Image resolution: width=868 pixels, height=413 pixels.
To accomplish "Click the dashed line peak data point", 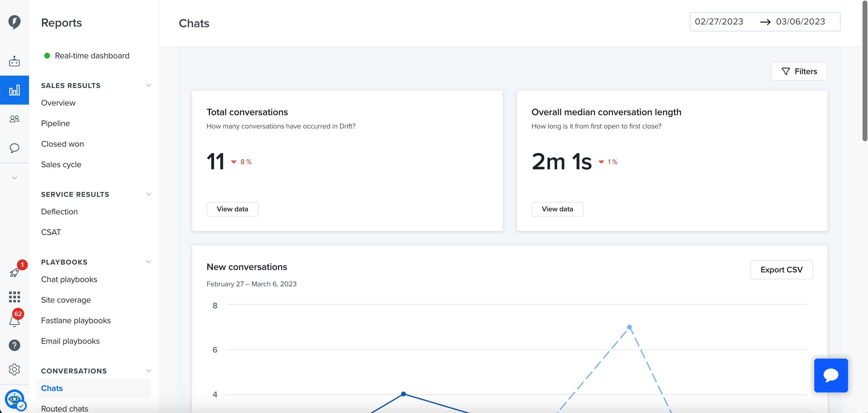I will (x=629, y=327).
